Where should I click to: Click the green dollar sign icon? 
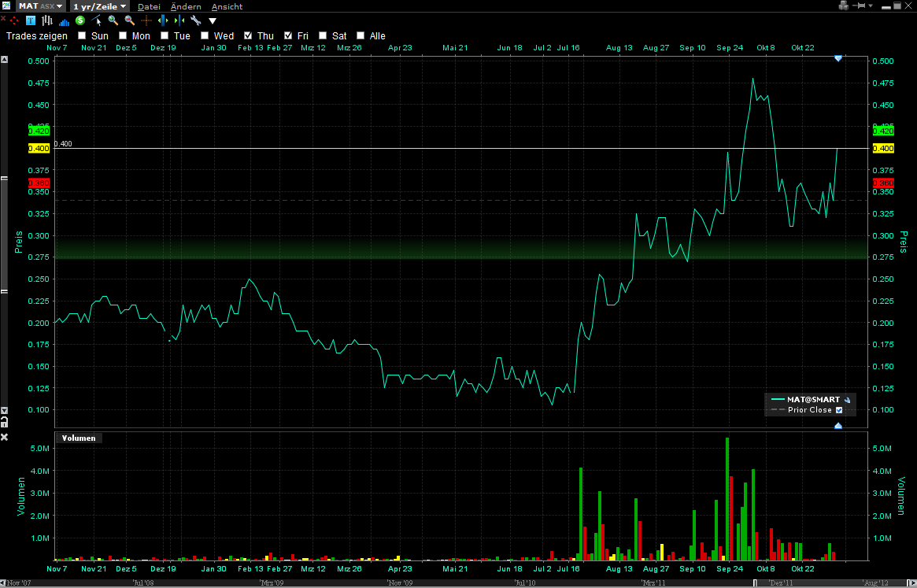click(80, 20)
